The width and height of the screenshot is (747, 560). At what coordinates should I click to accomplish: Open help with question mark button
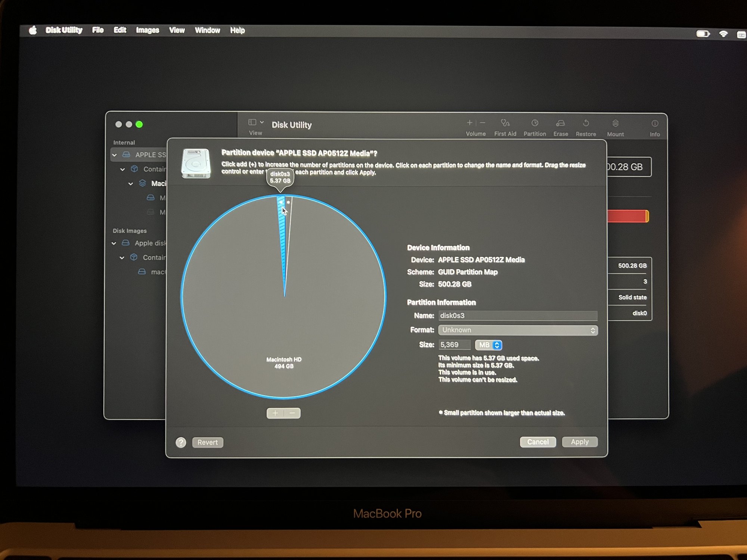(181, 442)
